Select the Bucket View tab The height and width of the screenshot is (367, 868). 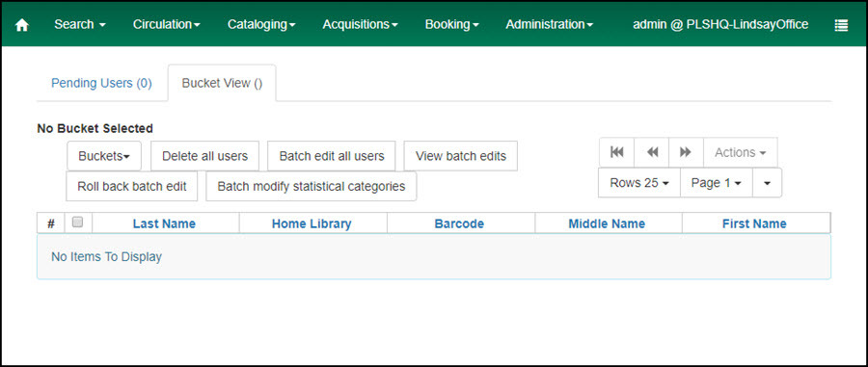click(222, 84)
